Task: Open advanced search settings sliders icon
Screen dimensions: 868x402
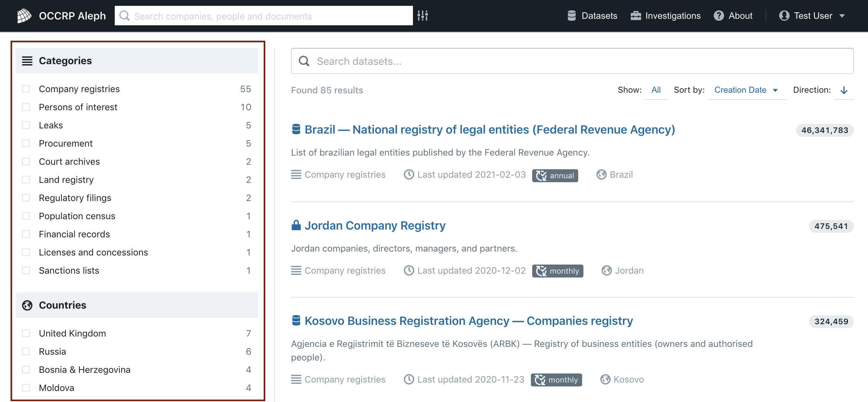Action: tap(423, 16)
